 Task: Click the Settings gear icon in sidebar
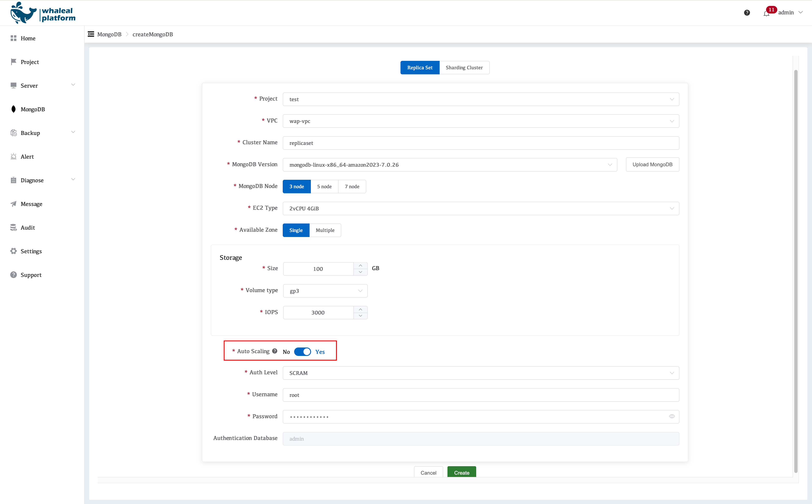click(x=13, y=251)
